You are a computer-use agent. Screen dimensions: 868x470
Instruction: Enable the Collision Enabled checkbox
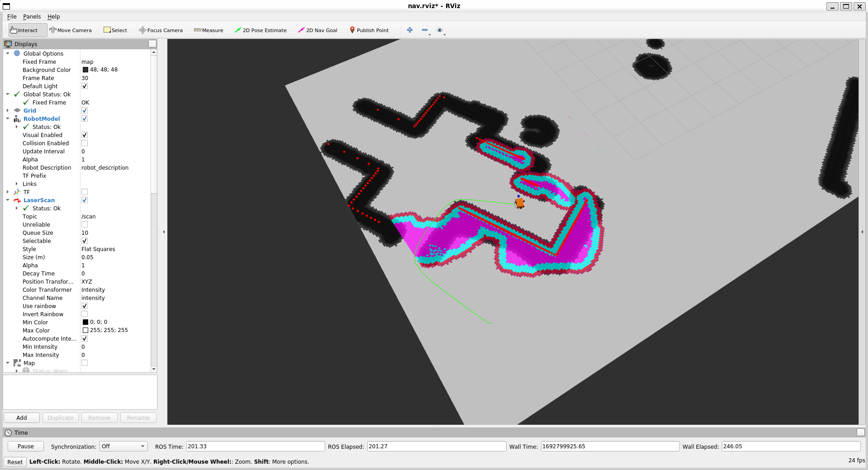tap(85, 143)
